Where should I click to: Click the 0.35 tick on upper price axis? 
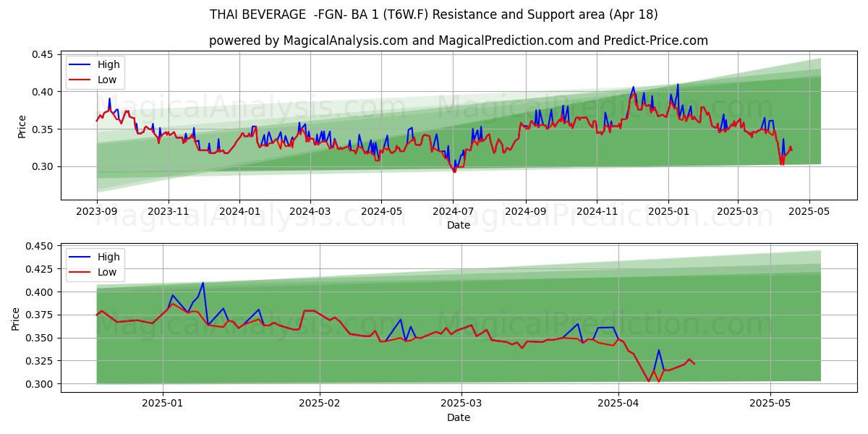(43, 129)
